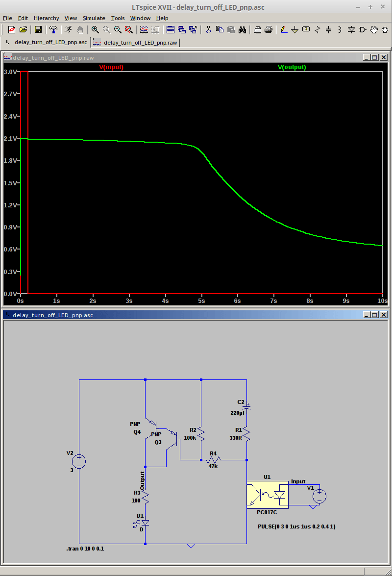392x576 pixels.
Task: Place a Diode from the toolbar
Action: point(351,30)
